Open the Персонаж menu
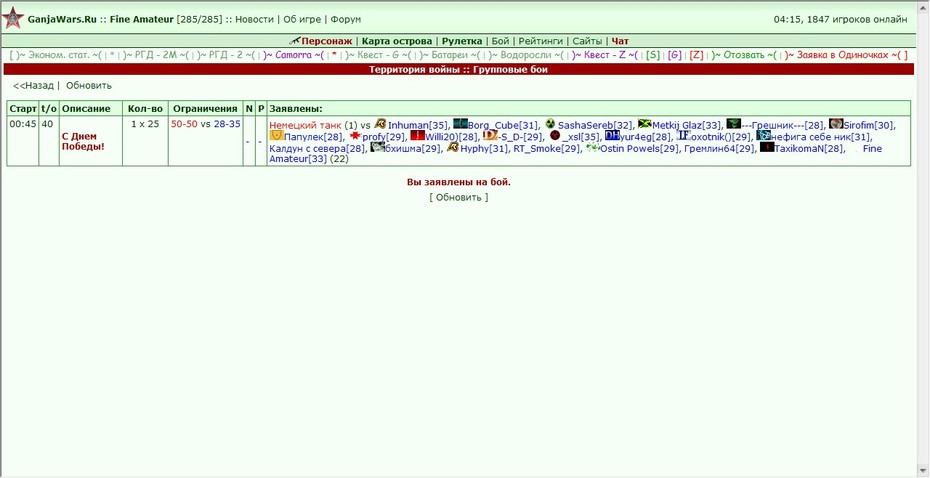The height and width of the screenshot is (478, 930). point(327,42)
